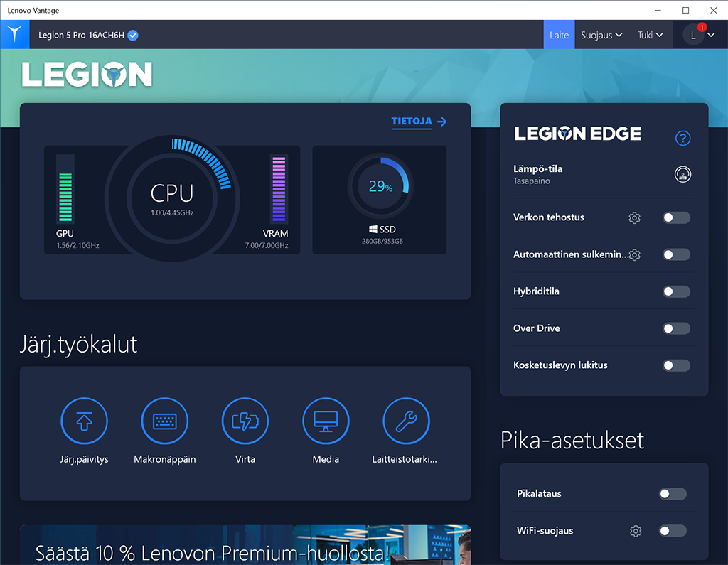Click the Pika-asetukset heading
The height and width of the screenshot is (565, 728).
tap(572, 440)
